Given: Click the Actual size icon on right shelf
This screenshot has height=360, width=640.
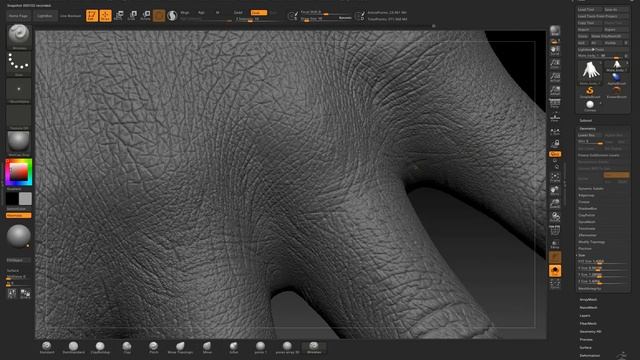Looking at the screenshot, I should [x=555, y=77].
